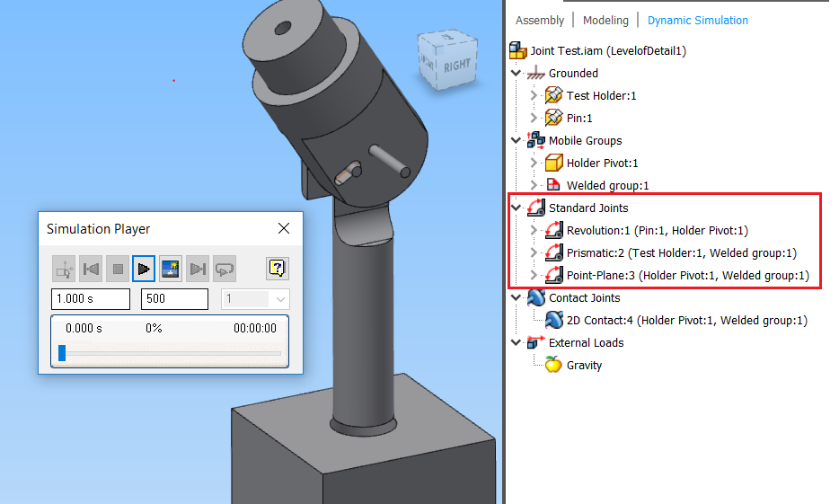
Task: Toggle continuous playback loop
Action: click(x=225, y=269)
